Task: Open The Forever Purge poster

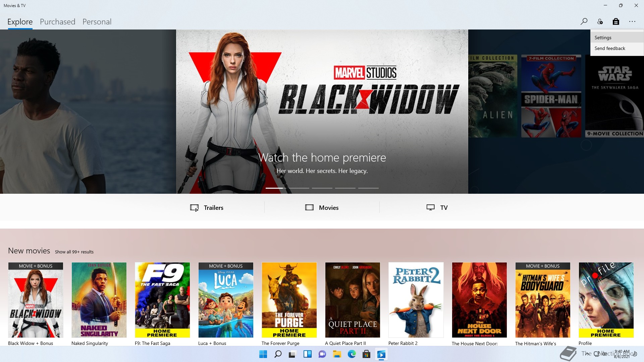Action: pyautogui.click(x=289, y=300)
